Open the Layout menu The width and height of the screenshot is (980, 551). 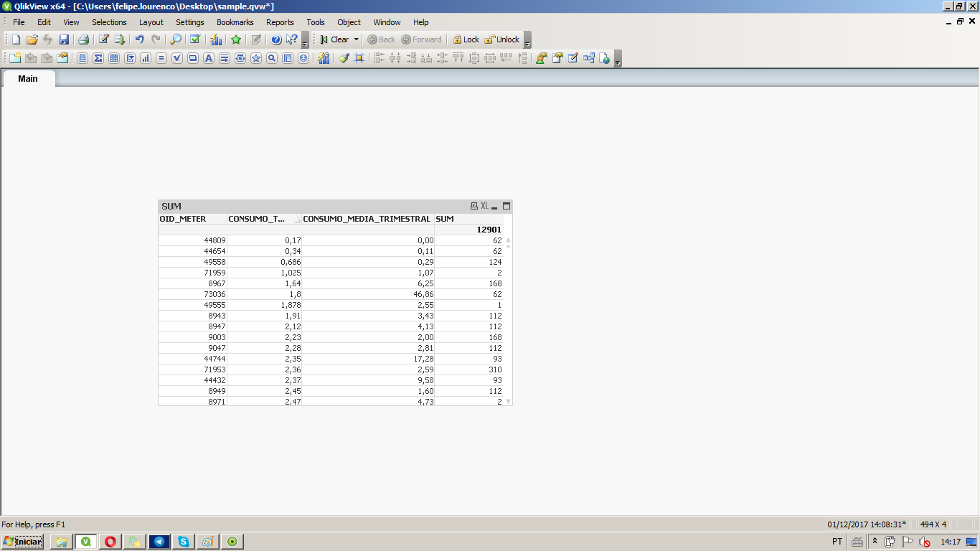151,22
